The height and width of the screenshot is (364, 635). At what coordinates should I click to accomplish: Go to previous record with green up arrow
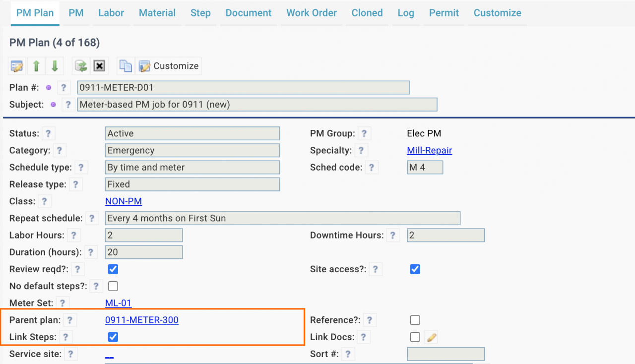coord(36,66)
